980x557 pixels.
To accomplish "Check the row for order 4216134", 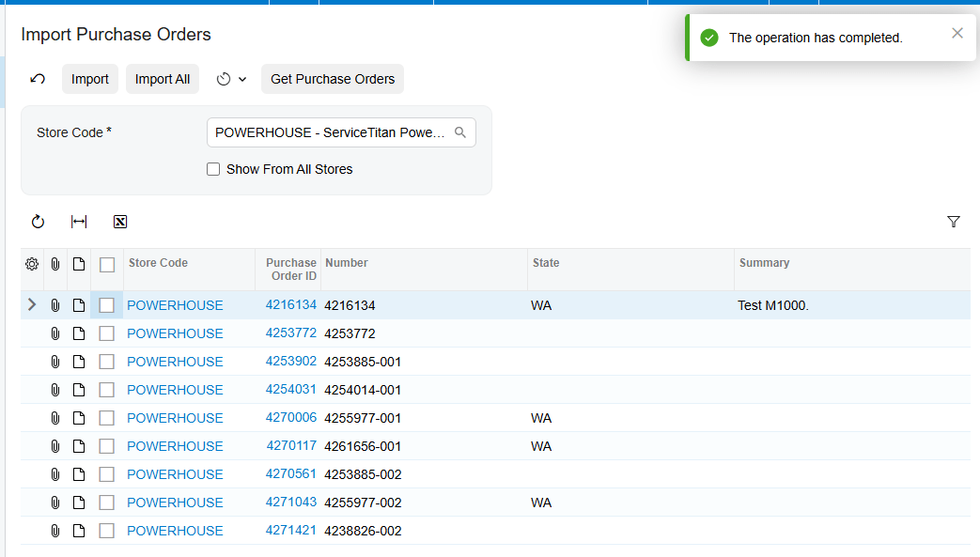I will coord(107,305).
